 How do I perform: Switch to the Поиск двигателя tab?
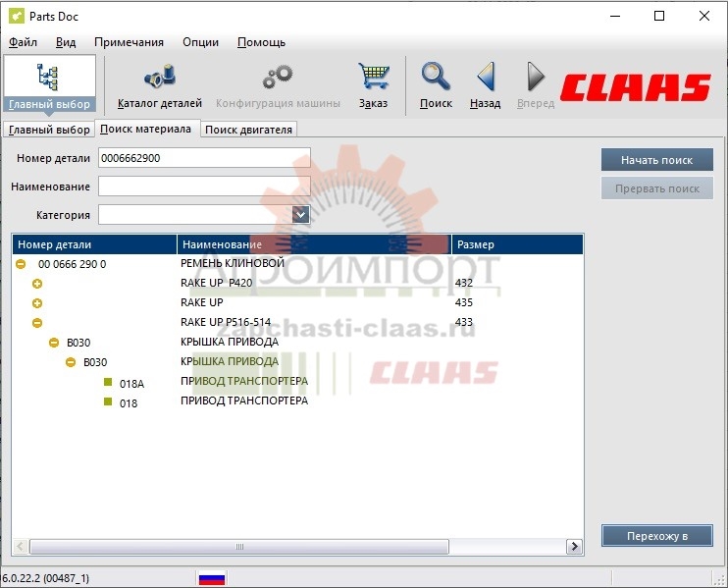[248, 130]
